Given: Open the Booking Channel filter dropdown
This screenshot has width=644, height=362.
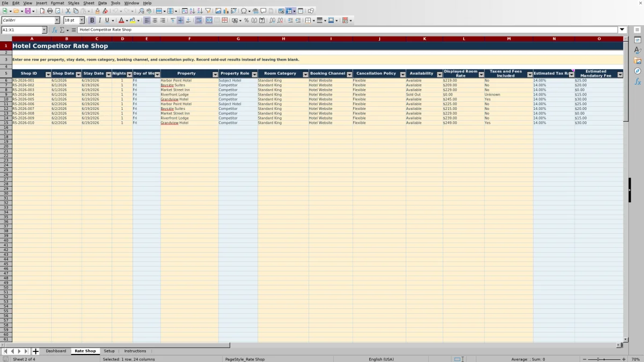Looking at the screenshot, I should pos(349,75).
